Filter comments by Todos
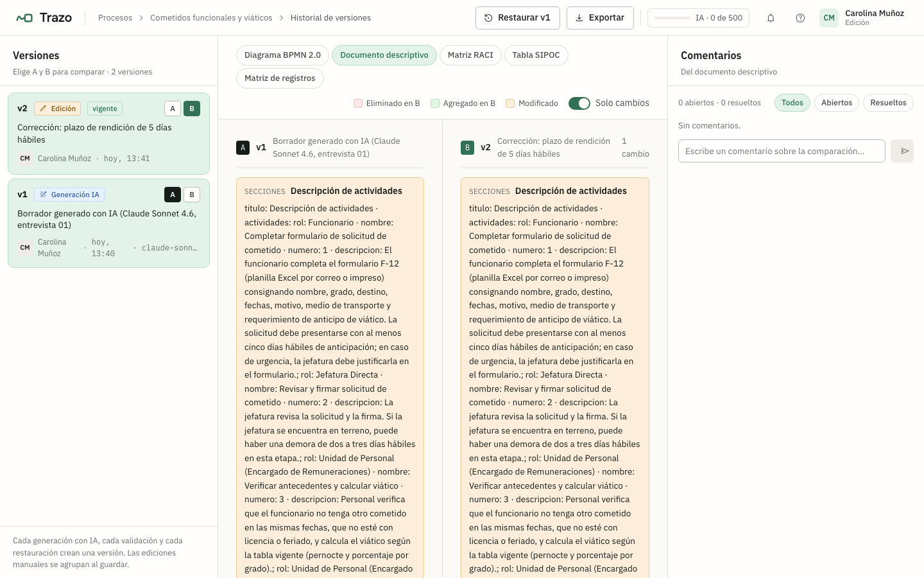Viewport: 924px width, 578px height. click(792, 103)
